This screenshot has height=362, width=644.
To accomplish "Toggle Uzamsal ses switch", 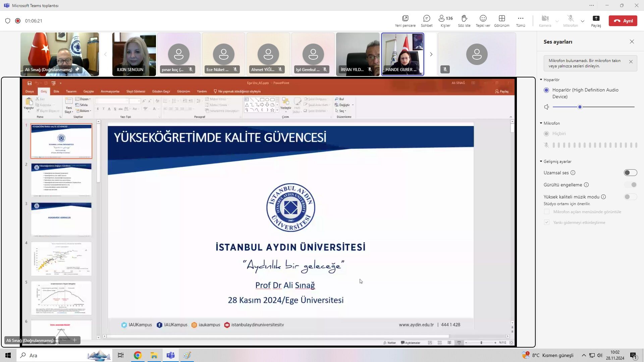I will (630, 173).
